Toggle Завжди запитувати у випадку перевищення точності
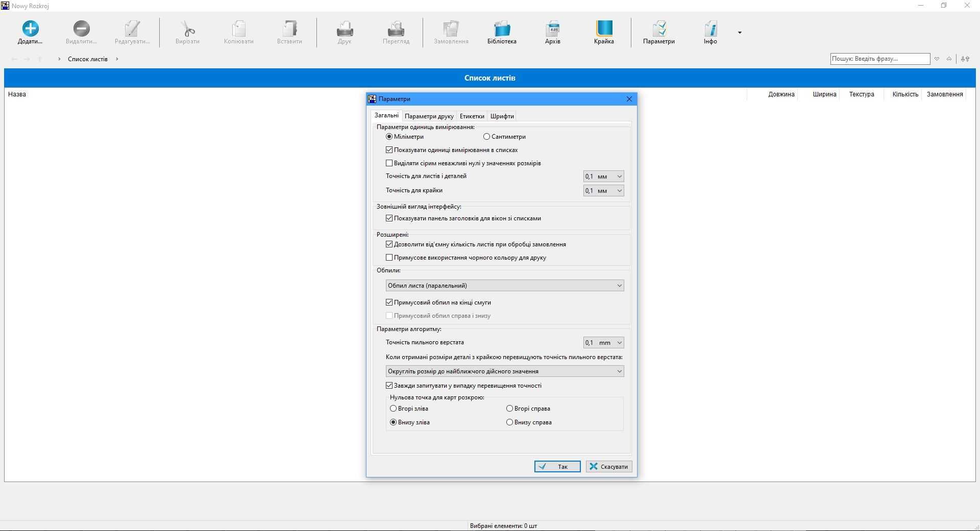980x531 pixels. point(389,386)
